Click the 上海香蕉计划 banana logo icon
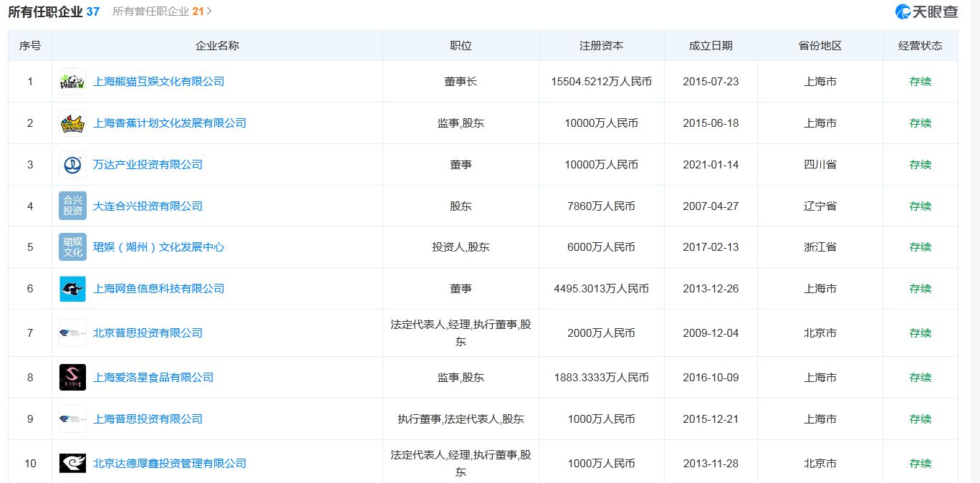 click(72, 123)
